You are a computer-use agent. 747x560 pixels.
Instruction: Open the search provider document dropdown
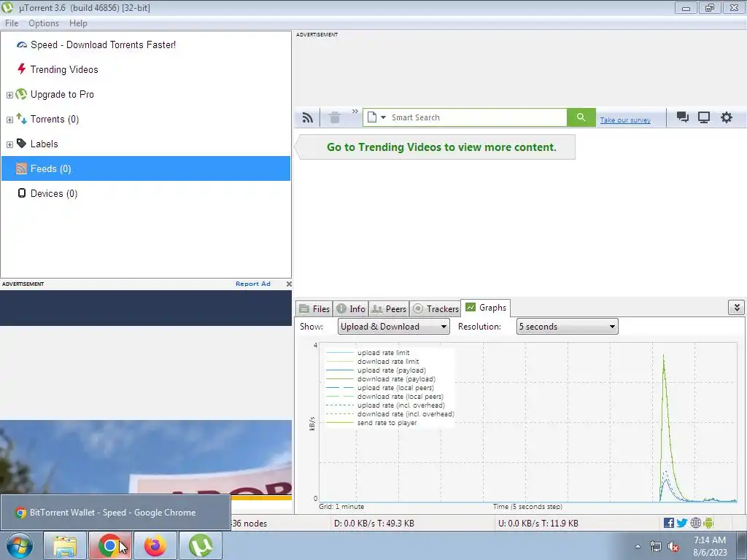pos(376,117)
